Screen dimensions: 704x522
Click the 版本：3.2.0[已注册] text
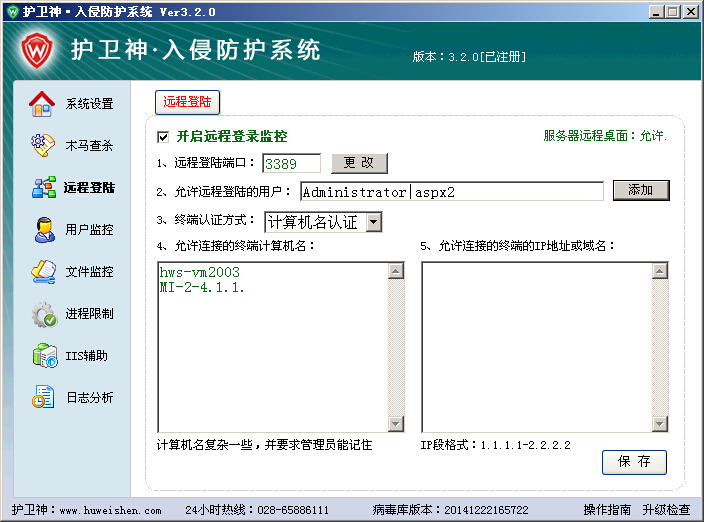point(469,57)
